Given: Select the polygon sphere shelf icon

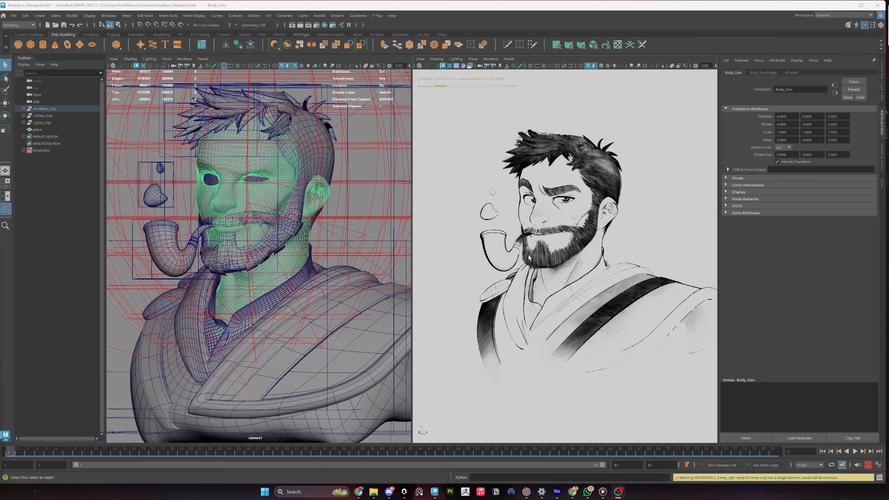Looking at the screenshot, I should point(19,44).
